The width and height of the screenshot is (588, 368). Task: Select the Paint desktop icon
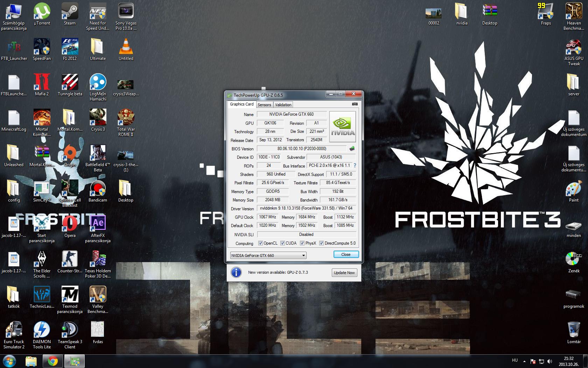pyautogui.click(x=574, y=191)
